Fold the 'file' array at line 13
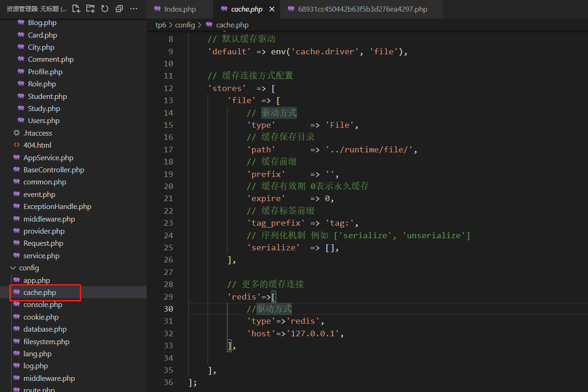The image size is (588, 392). (x=181, y=100)
